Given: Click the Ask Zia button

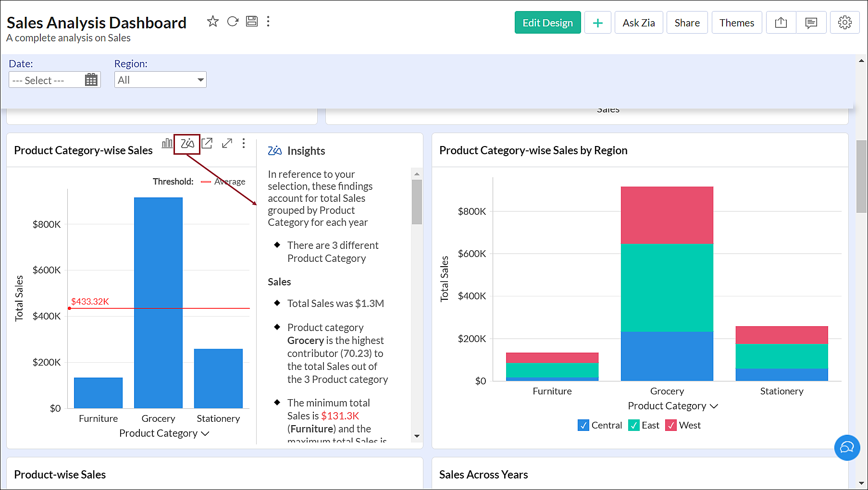Looking at the screenshot, I should [x=638, y=23].
